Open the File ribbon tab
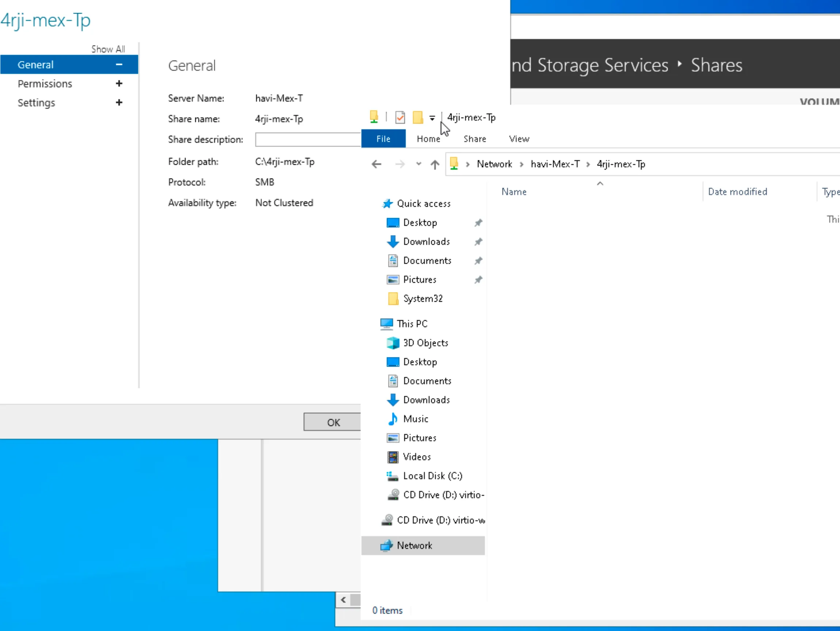This screenshot has height=631, width=840. [x=383, y=139]
